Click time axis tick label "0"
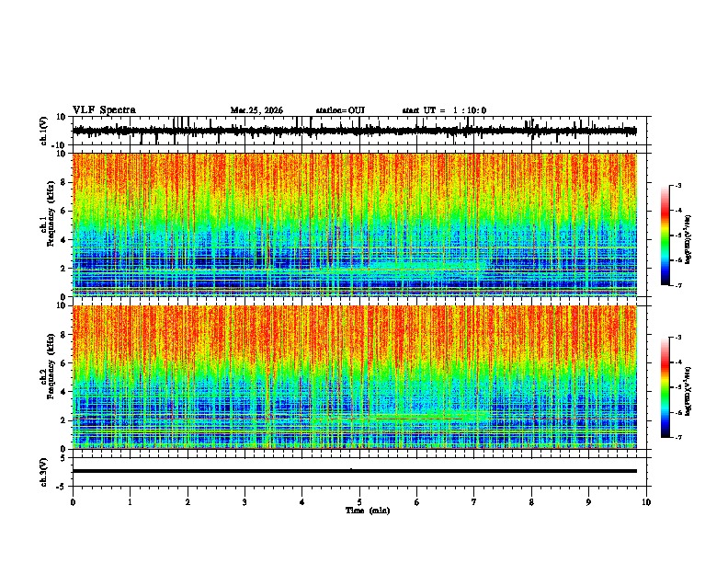 (x=73, y=502)
